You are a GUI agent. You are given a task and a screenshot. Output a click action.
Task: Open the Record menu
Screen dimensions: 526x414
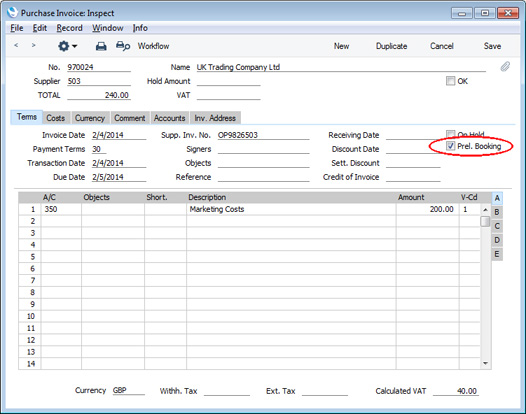pyautogui.click(x=69, y=28)
